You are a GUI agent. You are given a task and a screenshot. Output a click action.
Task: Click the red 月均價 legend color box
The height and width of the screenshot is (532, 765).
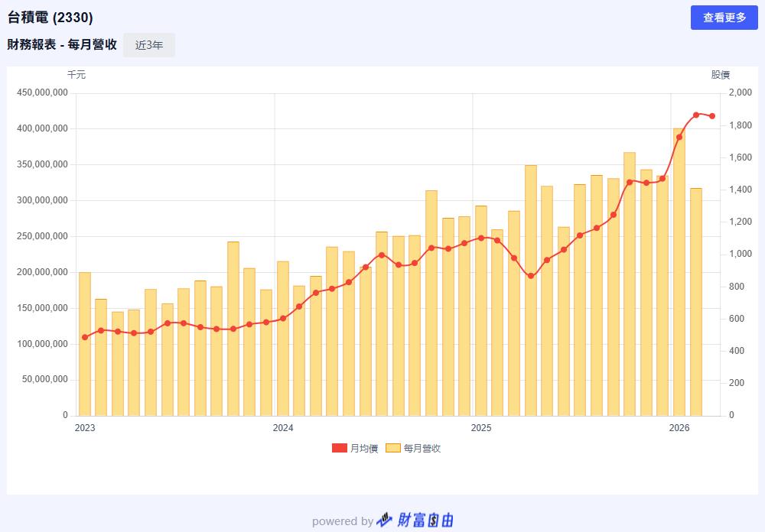pyautogui.click(x=340, y=449)
